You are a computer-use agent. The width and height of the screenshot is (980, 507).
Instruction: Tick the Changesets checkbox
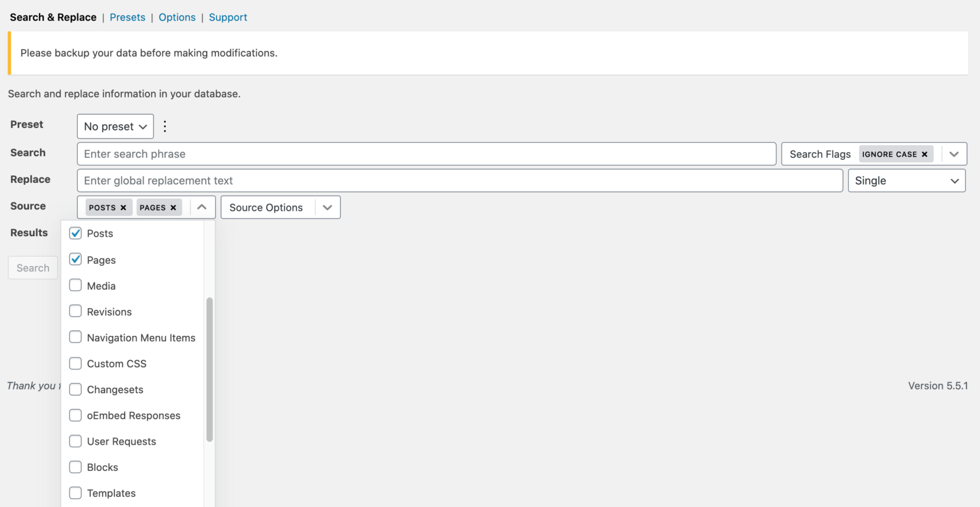pyautogui.click(x=76, y=390)
